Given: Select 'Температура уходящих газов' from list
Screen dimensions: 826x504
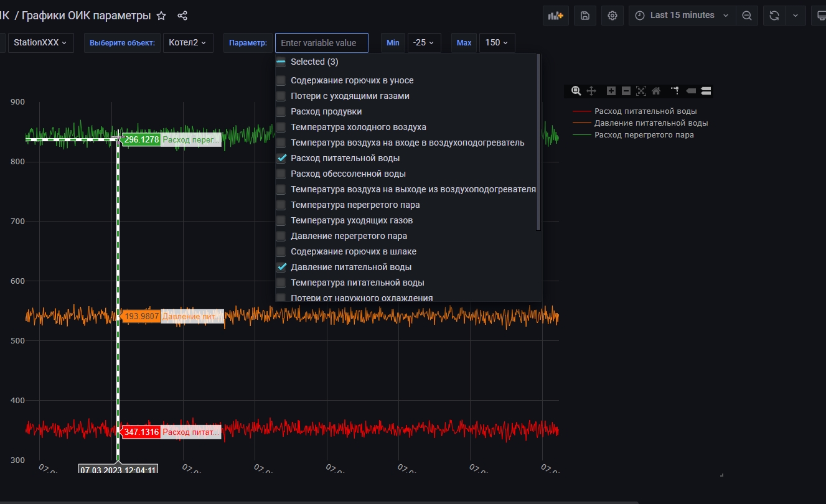Looking at the screenshot, I should pyautogui.click(x=352, y=220).
